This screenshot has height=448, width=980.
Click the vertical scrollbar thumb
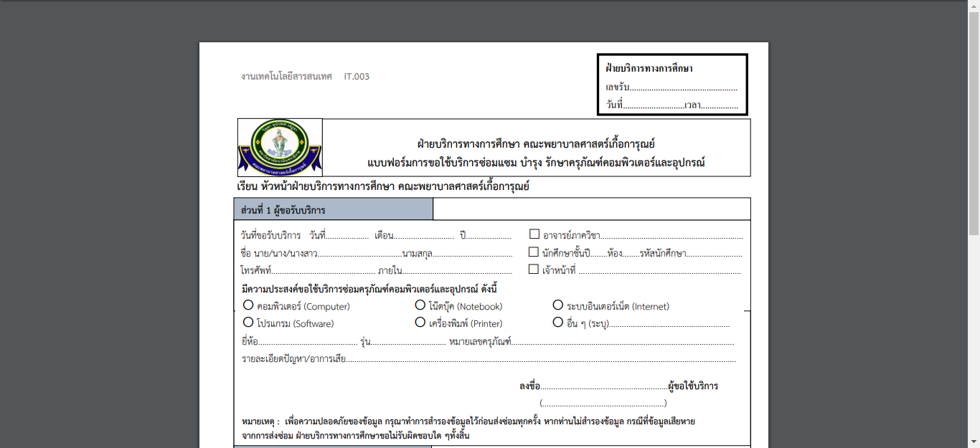[x=974, y=122]
